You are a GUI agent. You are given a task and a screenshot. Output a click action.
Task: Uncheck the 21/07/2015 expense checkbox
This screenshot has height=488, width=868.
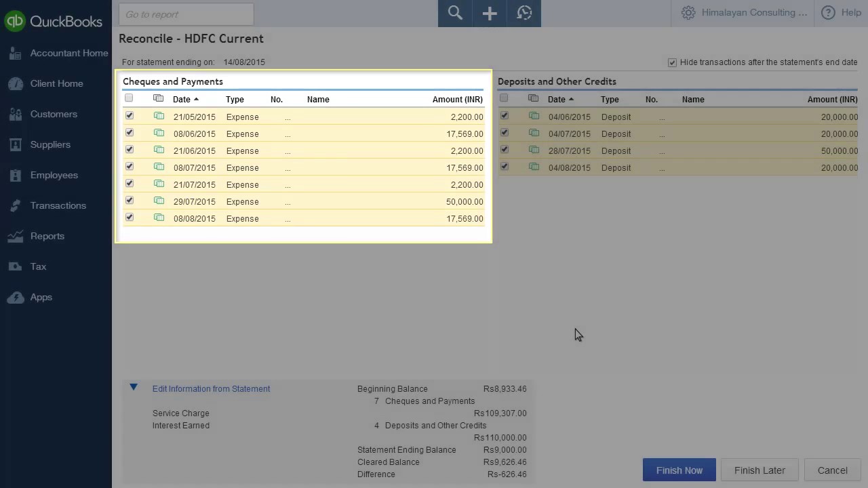click(130, 184)
